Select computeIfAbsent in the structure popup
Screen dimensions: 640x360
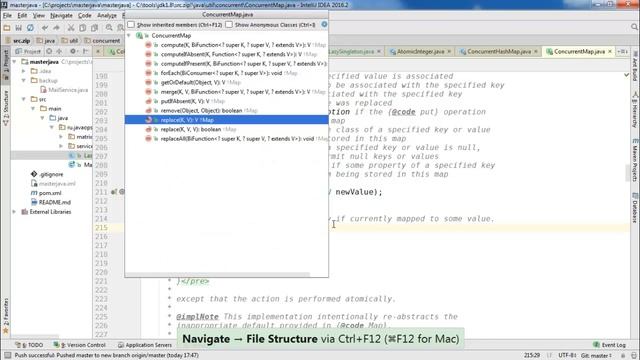pyautogui.click(x=227, y=54)
